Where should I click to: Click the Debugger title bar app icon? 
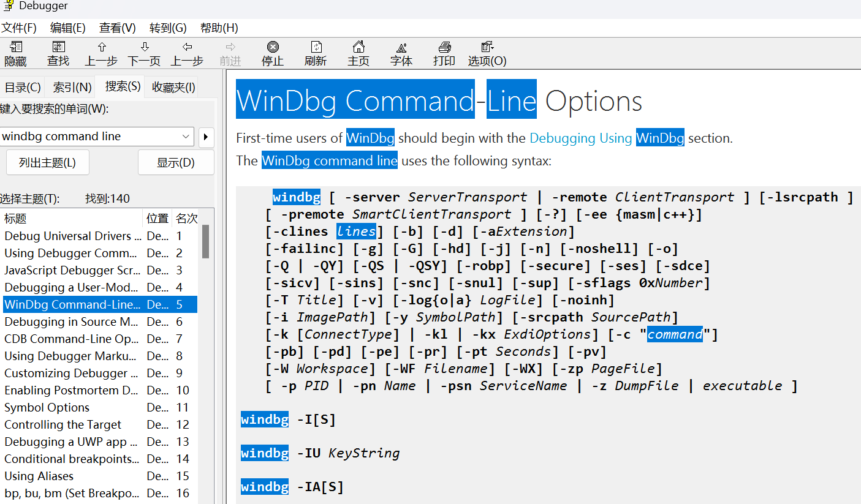point(9,6)
